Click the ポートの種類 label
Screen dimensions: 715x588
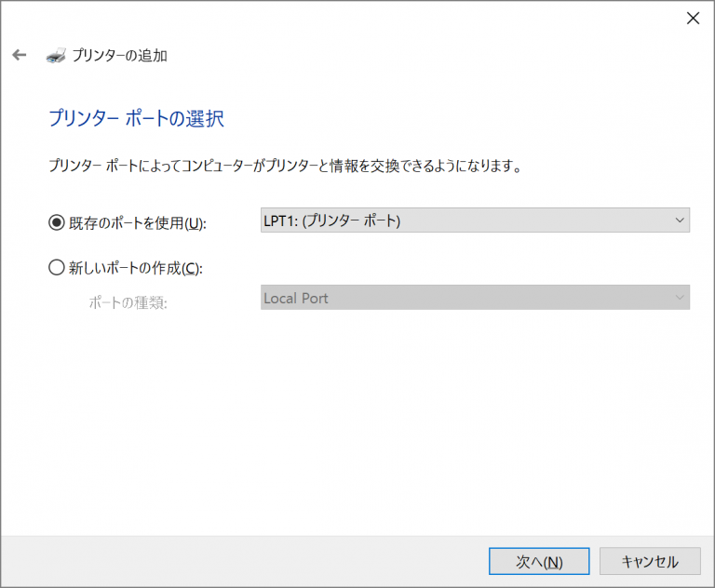[128, 302]
